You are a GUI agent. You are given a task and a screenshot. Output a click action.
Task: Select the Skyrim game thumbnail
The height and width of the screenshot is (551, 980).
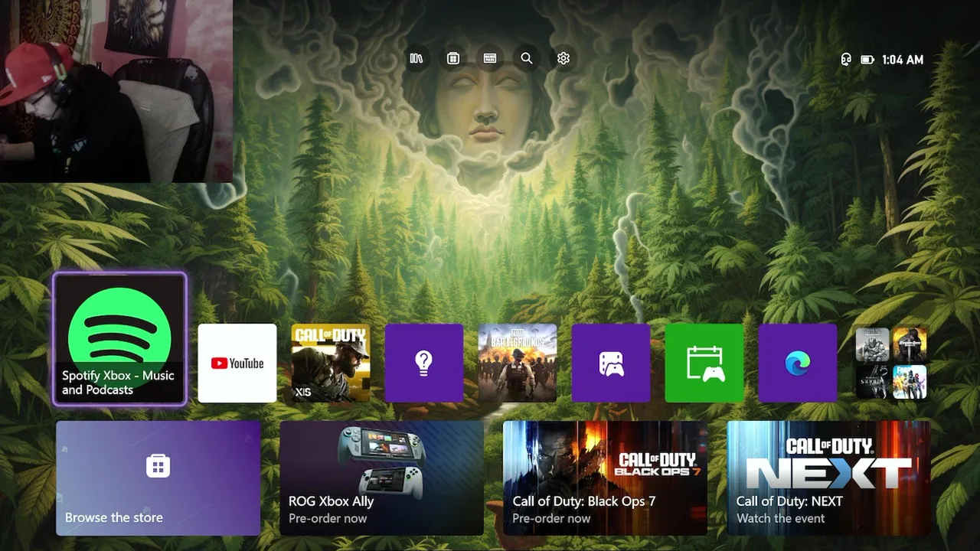coord(872,382)
